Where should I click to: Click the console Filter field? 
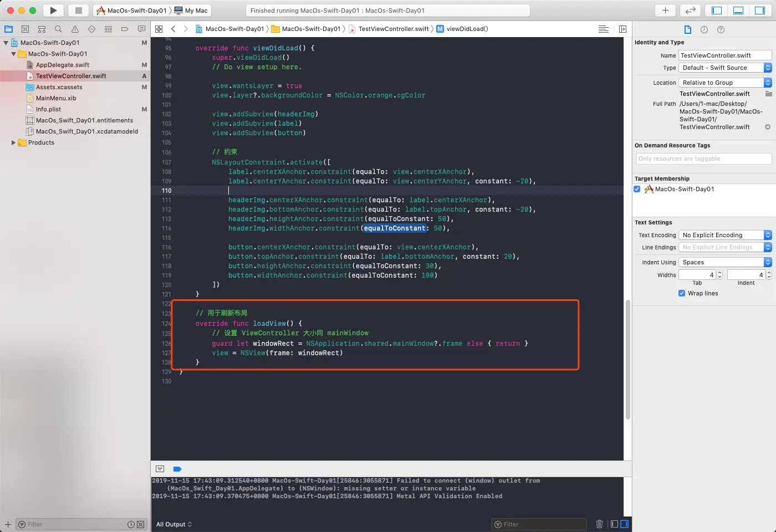point(539,524)
